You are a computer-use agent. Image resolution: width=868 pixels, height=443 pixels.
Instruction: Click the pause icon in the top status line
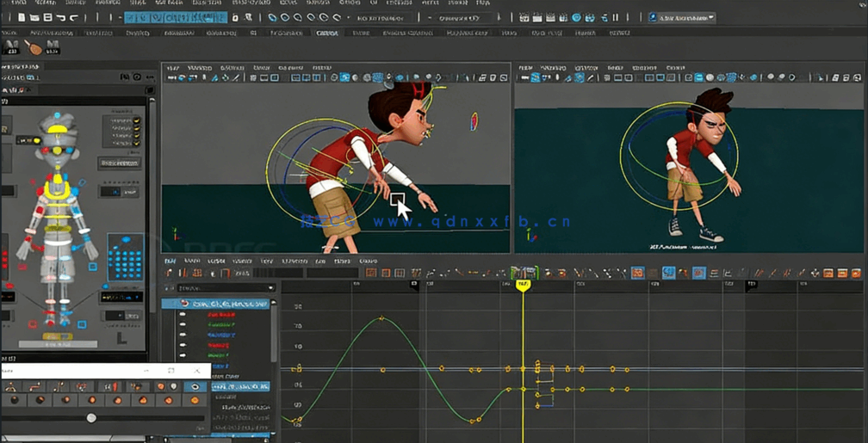pos(615,17)
